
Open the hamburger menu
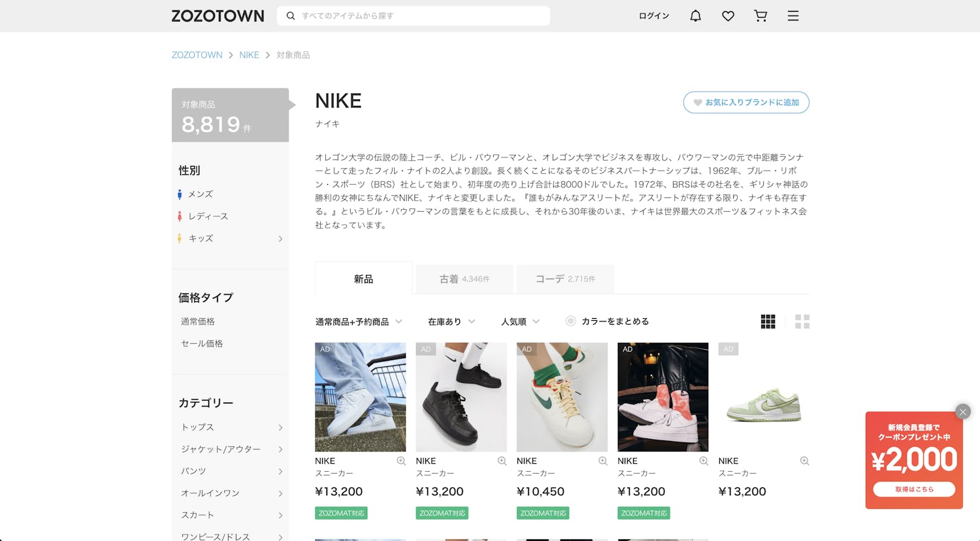click(x=793, y=16)
